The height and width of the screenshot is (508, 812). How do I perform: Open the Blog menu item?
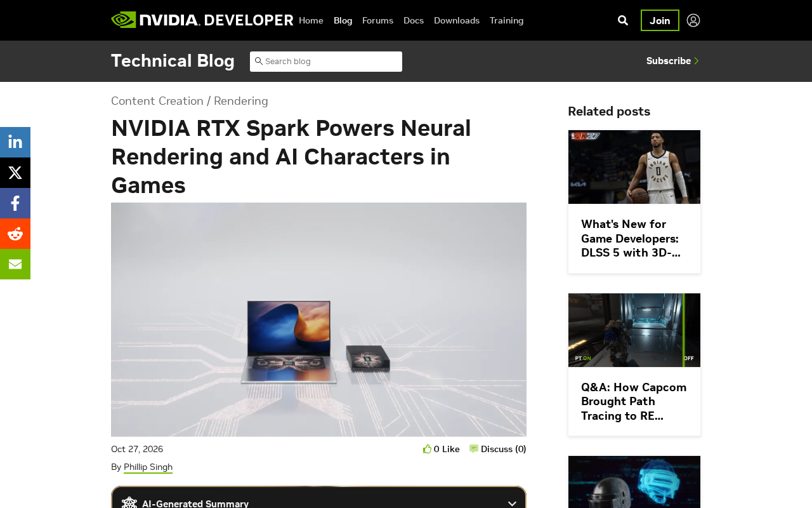(x=343, y=20)
